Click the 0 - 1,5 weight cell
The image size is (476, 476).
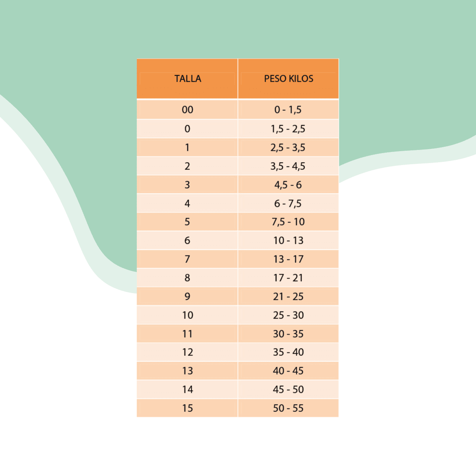pyautogui.click(x=288, y=109)
